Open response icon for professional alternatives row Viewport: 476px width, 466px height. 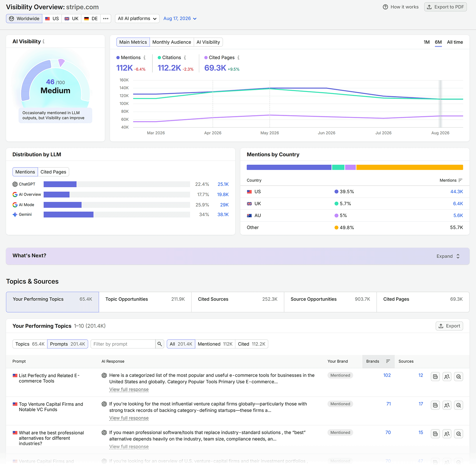(435, 434)
